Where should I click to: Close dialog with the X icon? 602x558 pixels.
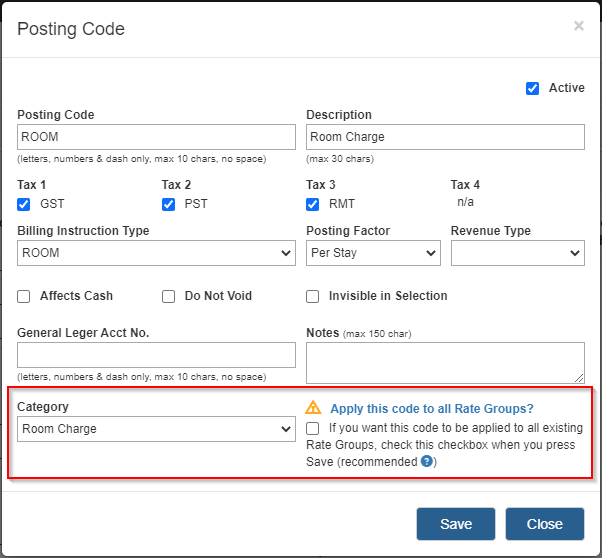pyautogui.click(x=579, y=26)
